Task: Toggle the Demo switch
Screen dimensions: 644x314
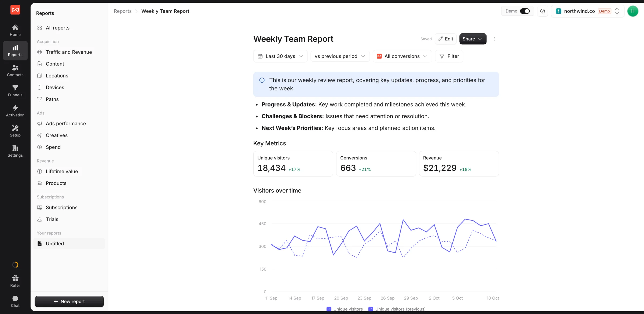Action: point(525,11)
